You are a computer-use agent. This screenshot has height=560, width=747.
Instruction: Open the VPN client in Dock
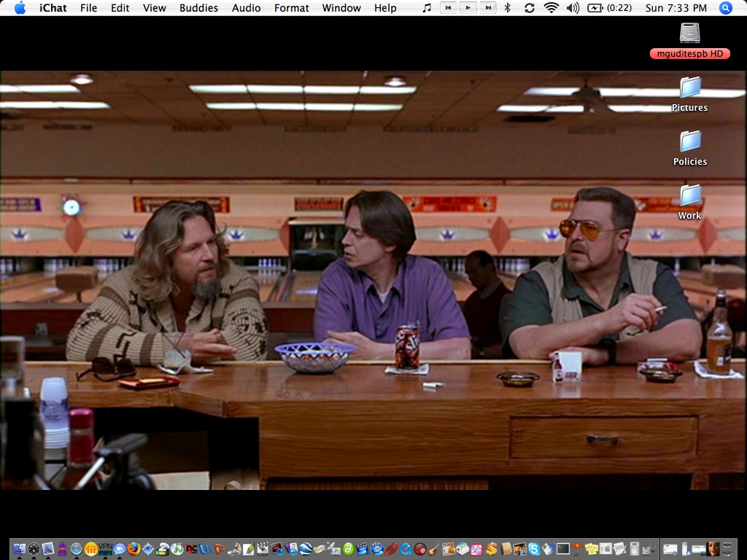pos(105,548)
